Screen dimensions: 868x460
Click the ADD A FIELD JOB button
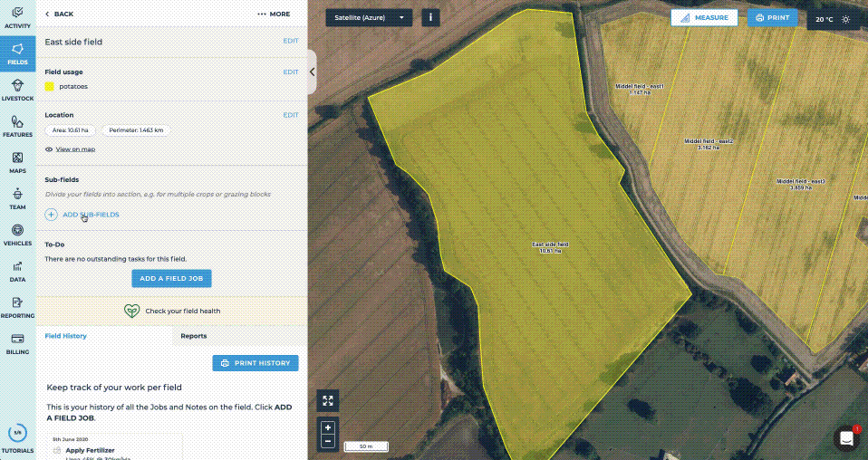[171, 278]
